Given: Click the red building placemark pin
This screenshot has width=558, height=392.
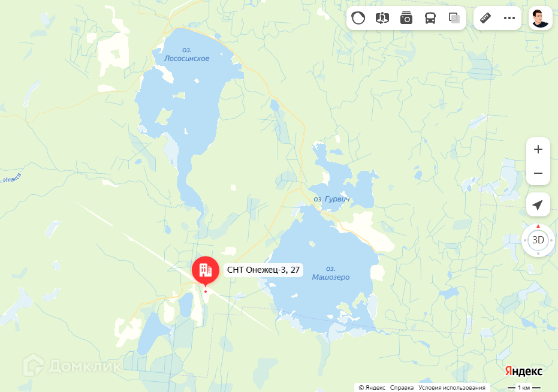Looking at the screenshot, I should pyautogui.click(x=206, y=272).
